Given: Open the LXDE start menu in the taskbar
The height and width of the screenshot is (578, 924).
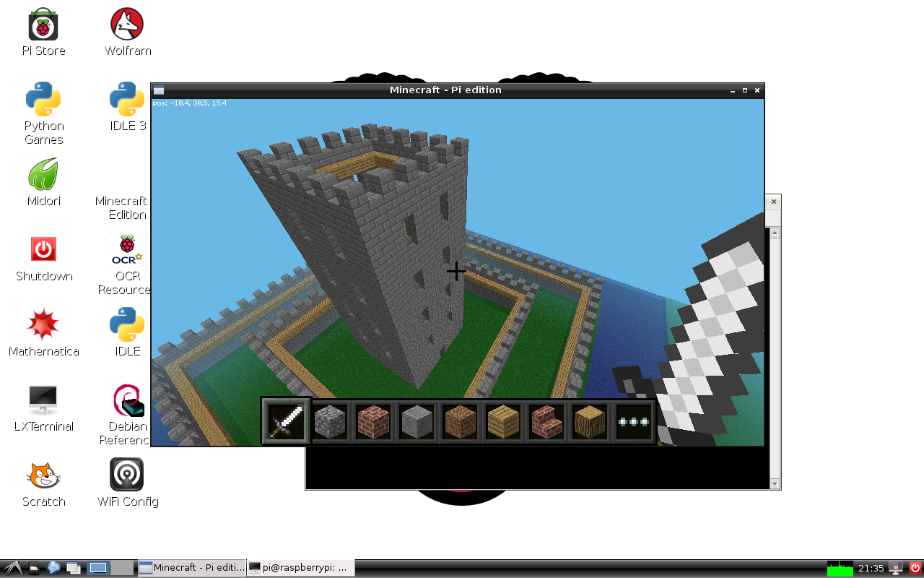Looking at the screenshot, I should (x=12, y=569).
